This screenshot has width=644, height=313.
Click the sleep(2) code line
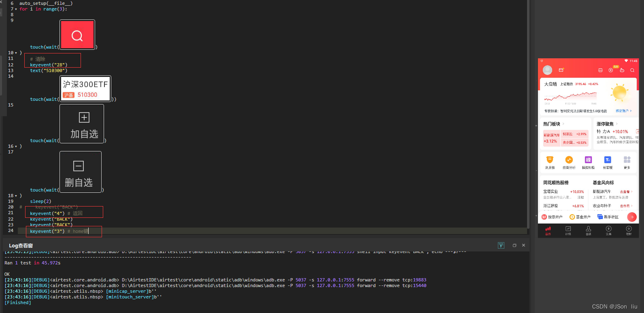point(40,201)
